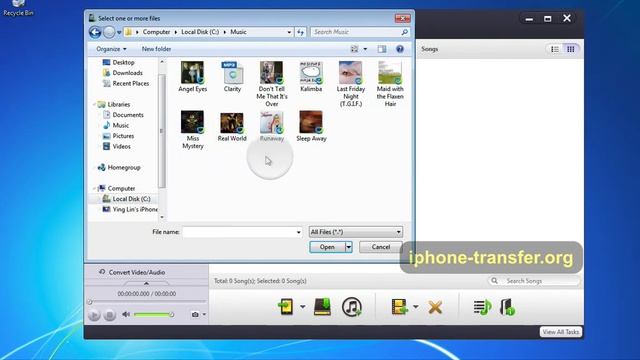The image size is (640, 360).
Task: Switch Songs to grid view
Action: 571,49
